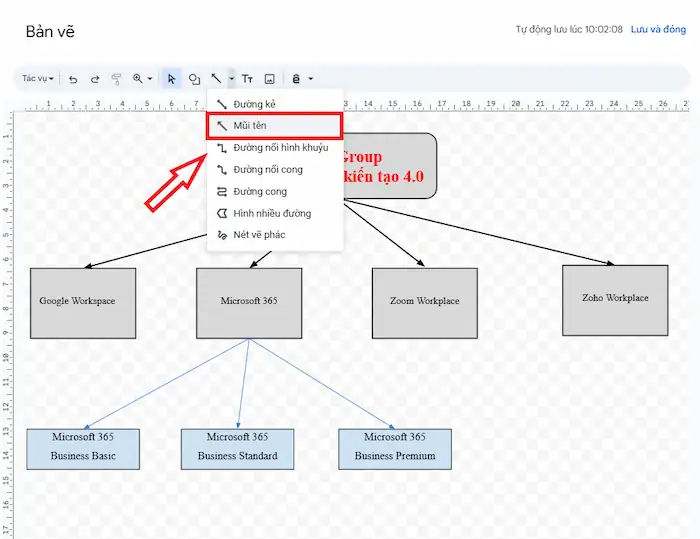Select Đường cong option
700x539 pixels.
coord(275,192)
